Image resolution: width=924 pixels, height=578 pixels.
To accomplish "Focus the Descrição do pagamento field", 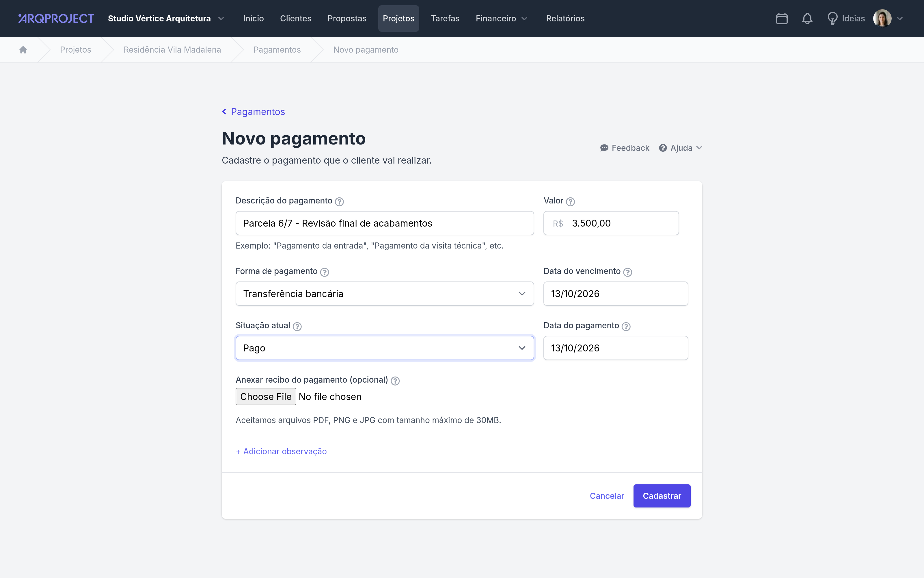I will (385, 223).
